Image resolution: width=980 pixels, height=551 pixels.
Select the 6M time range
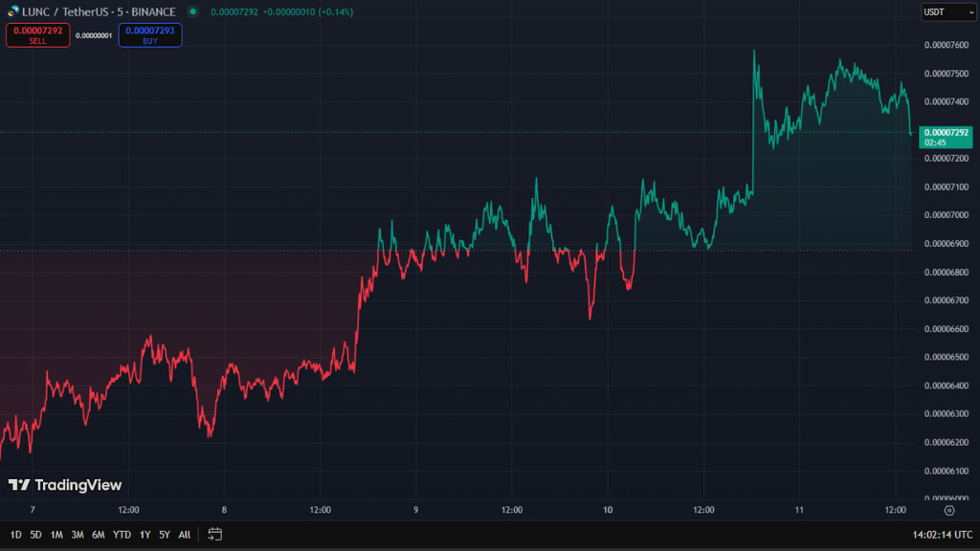click(99, 535)
